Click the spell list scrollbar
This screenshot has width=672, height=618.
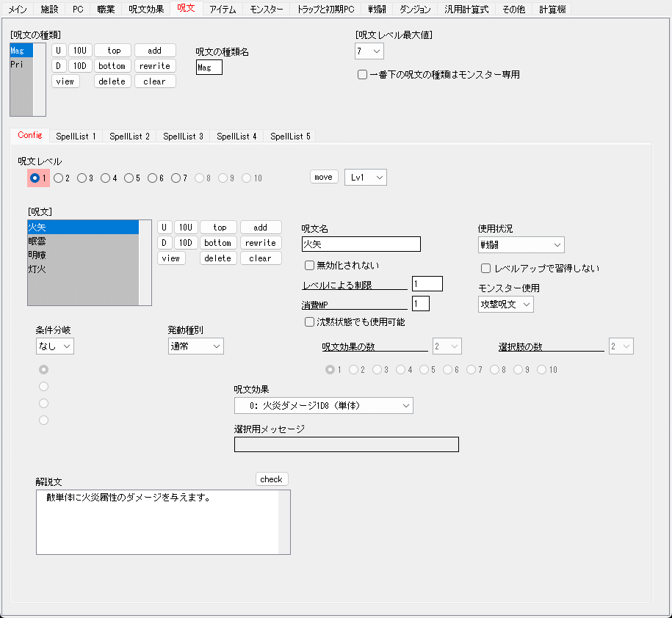tap(145, 263)
